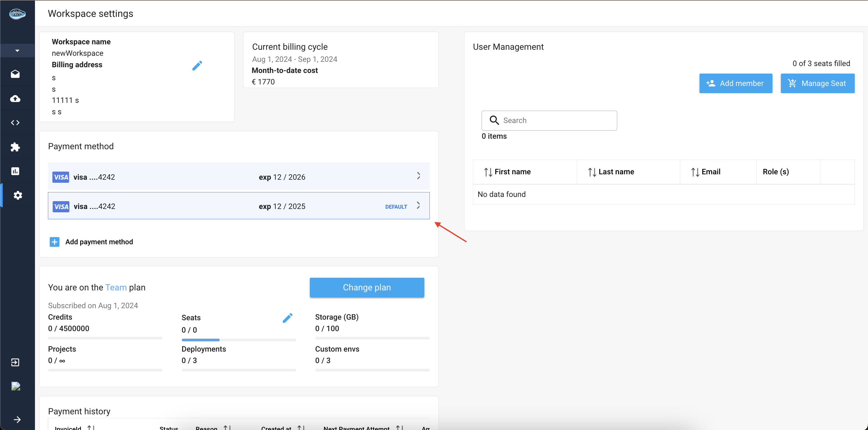Edit workspace name and billing address

[x=197, y=65]
